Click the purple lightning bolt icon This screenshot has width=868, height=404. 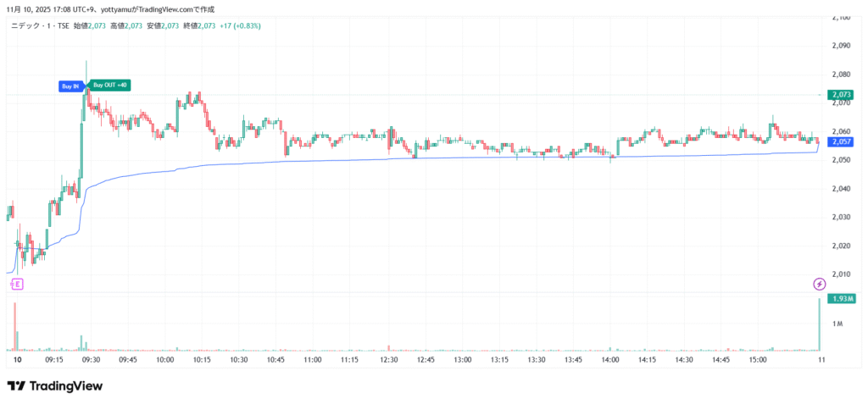[x=819, y=283]
